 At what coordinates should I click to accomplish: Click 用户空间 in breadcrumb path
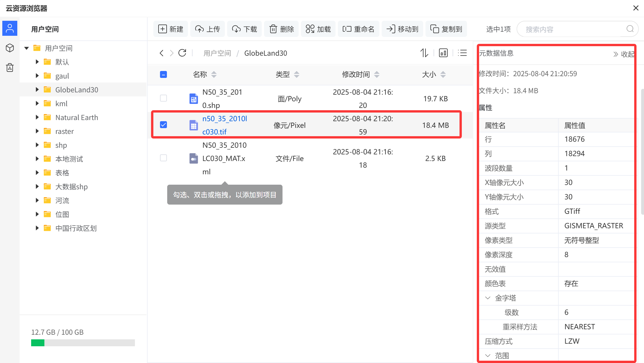[x=217, y=53]
